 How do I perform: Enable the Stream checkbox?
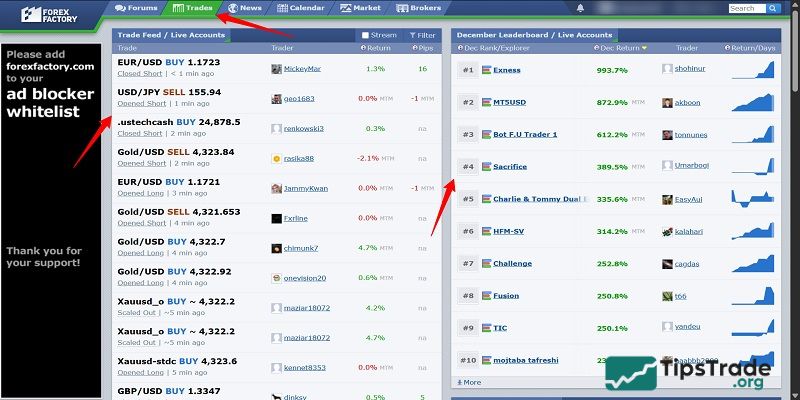pyautogui.click(x=364, y=34)
